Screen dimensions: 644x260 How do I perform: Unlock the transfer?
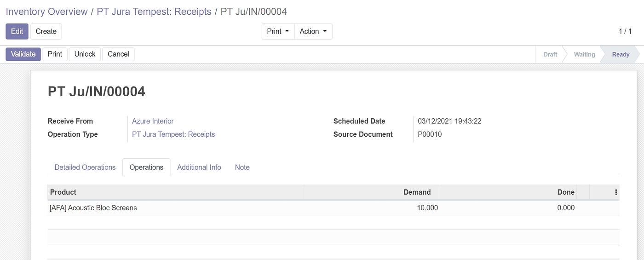pyautogui.click(x=85, y=54)
